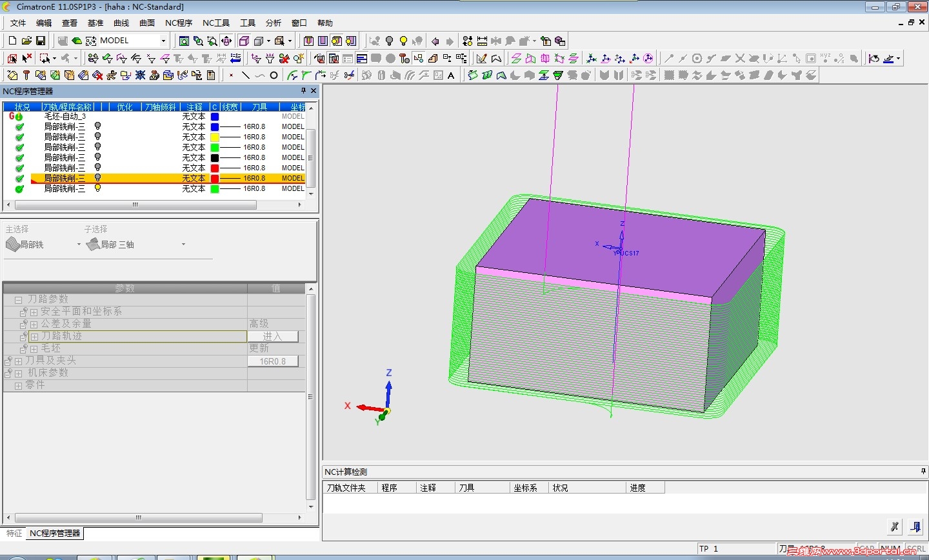The width and height of the screenshot is (929, 560).
Task: Click the text 'A' tool icon
Action: click(x=451, y=75)
